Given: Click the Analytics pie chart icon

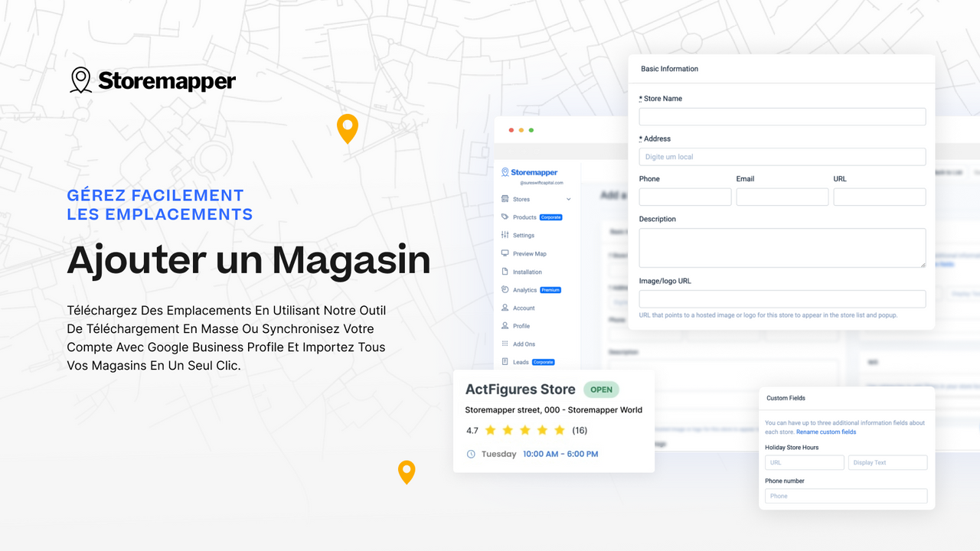Looking at the screenshot, I should click(x=505, y=290).
